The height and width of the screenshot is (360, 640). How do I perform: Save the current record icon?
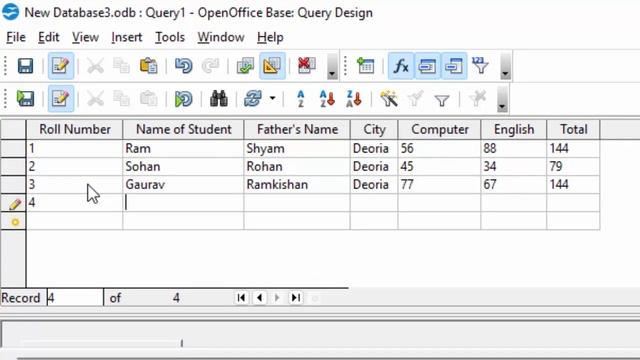point(25,99)
